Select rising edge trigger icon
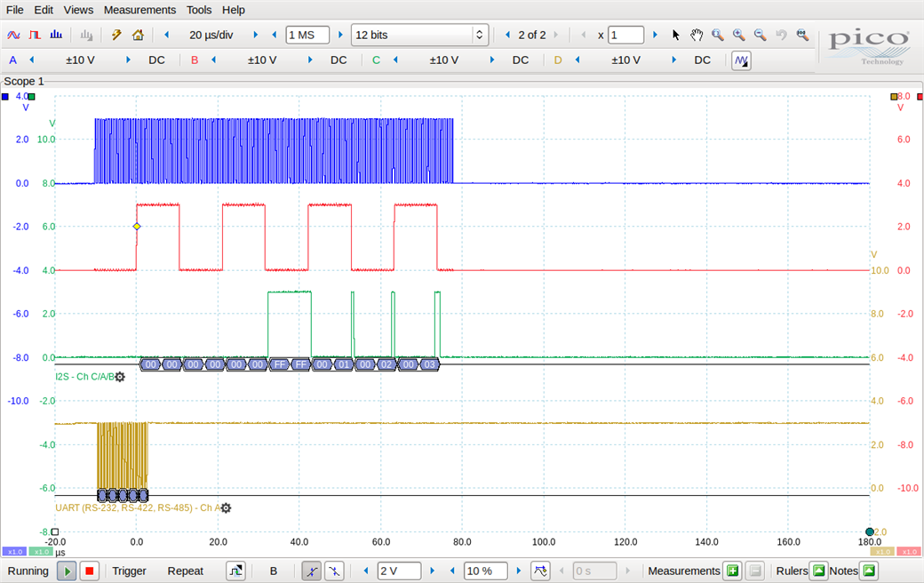This screenshot has height=583, width=924. click(x=312, y=571)
